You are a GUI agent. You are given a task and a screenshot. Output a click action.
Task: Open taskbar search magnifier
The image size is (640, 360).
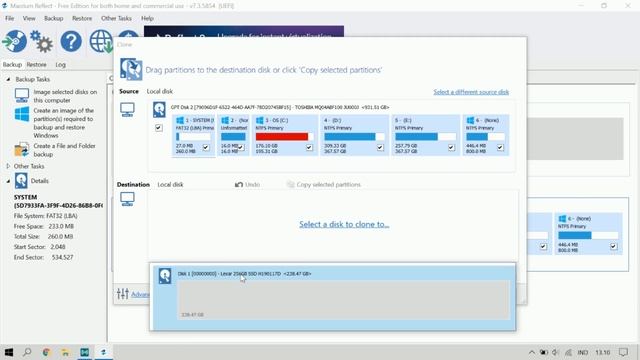click(27, 352)
